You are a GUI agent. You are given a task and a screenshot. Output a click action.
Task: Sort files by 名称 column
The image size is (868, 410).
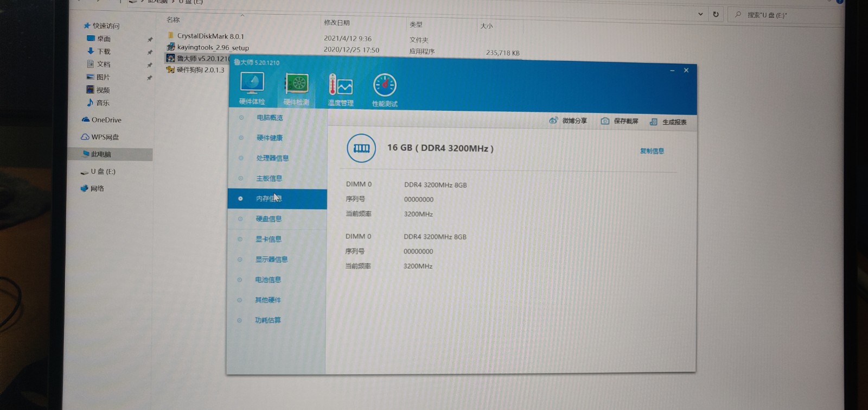point(173,20)
